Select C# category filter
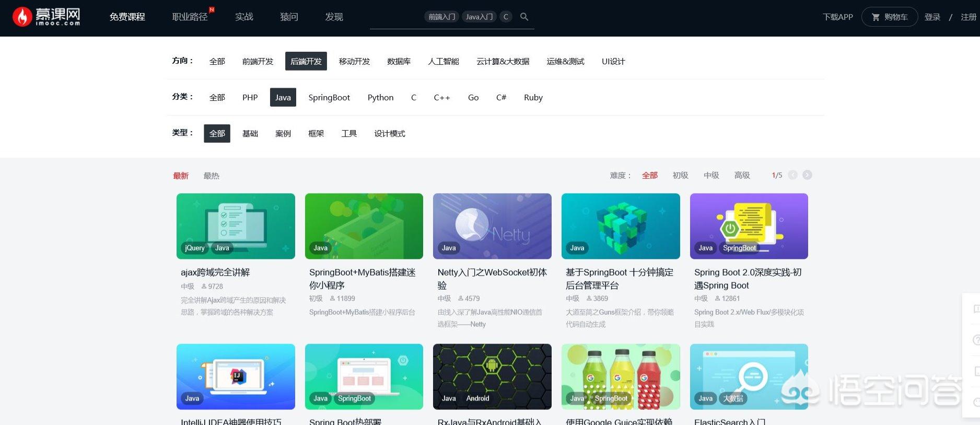This screenshot has height=425, width=980. 501,97
